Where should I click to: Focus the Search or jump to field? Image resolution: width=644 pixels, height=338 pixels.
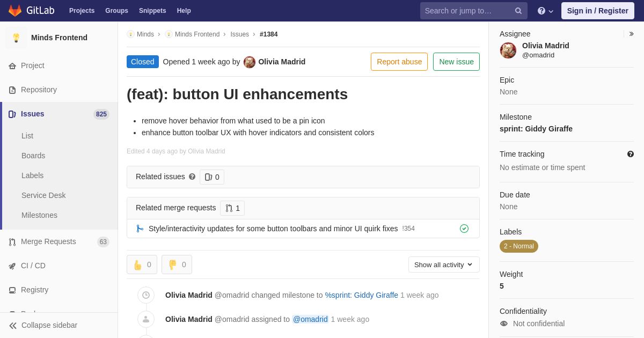[x=467, y=11]
